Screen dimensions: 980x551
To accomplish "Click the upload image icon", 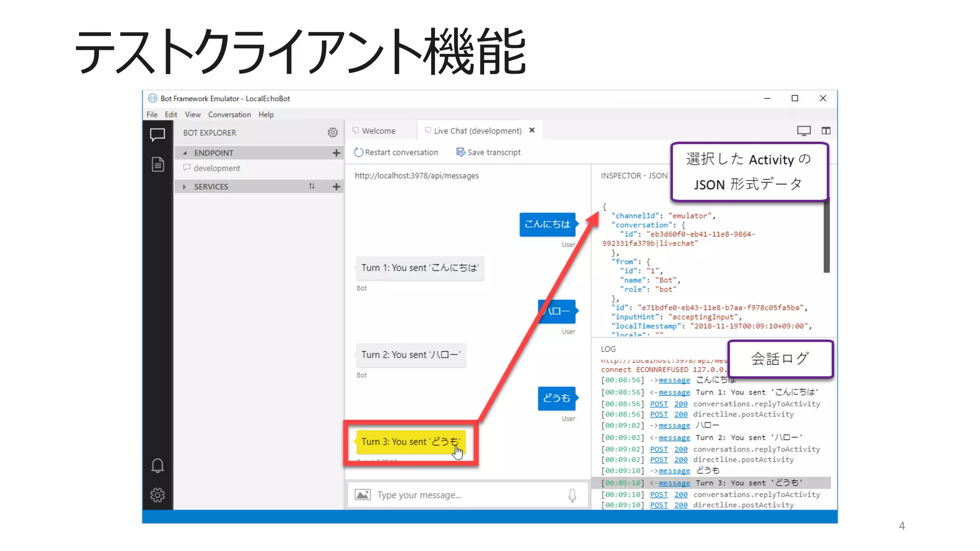I will coord(363,495).
